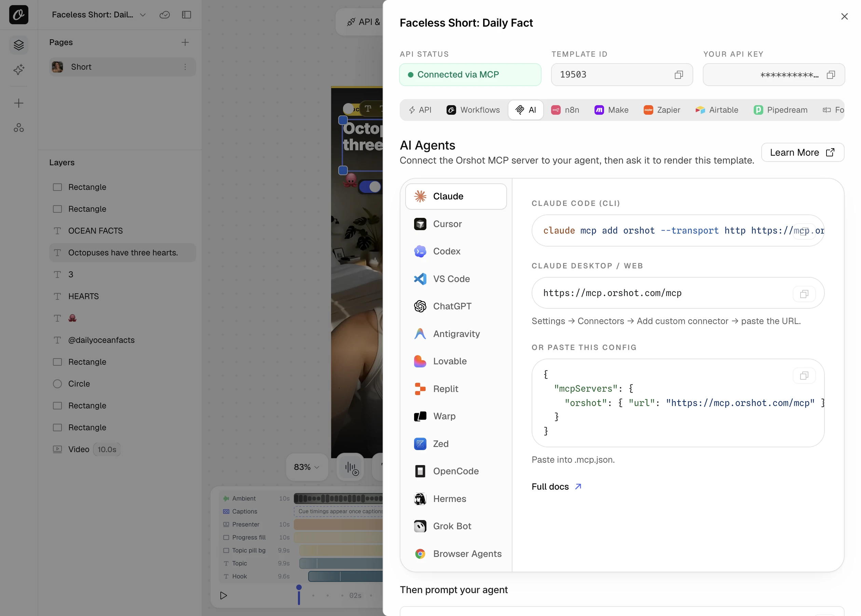Play the timeline preview

click(223, 595)
